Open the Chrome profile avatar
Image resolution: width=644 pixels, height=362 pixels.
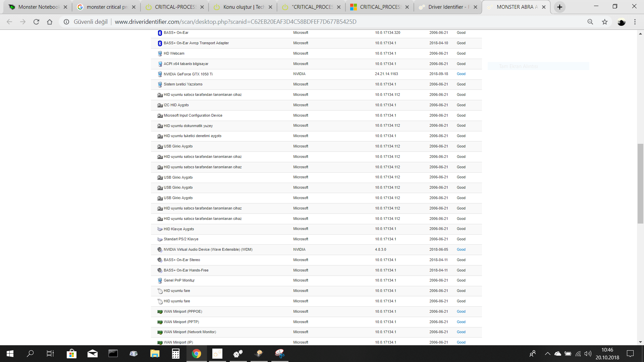[621, 22]
